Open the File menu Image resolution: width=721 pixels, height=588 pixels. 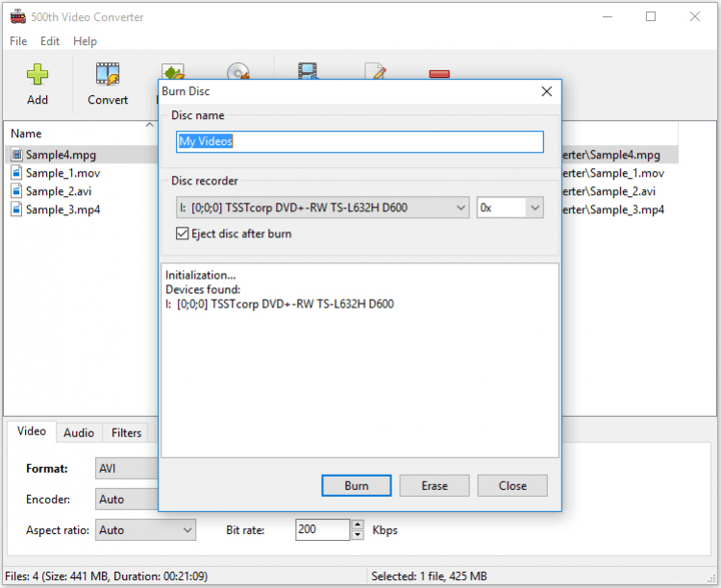pos(18,41)
